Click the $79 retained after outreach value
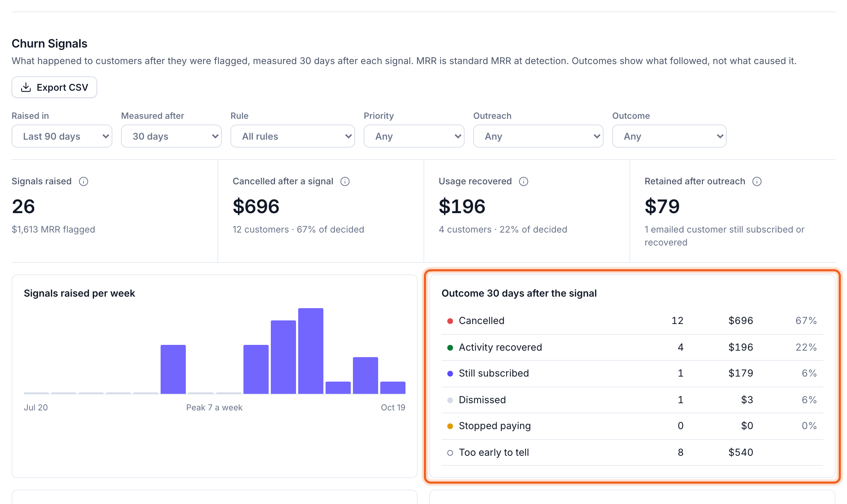 [662, 206]
